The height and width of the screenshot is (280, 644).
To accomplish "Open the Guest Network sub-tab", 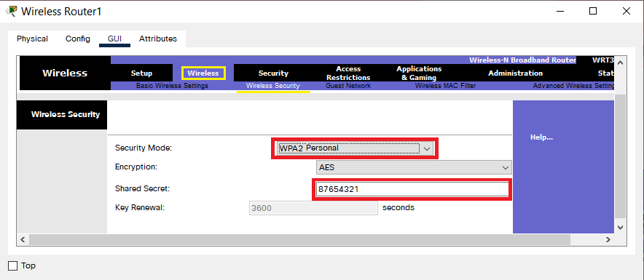I will (x=348, y=86).
